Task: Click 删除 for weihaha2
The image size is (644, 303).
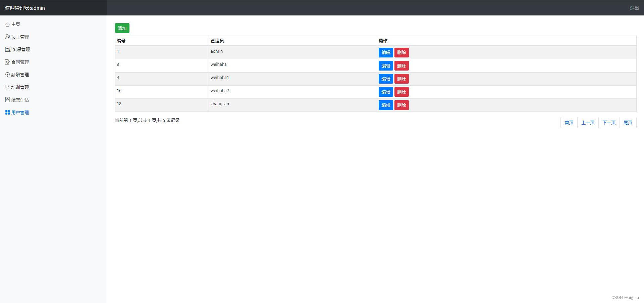Action: click(401, 92)
